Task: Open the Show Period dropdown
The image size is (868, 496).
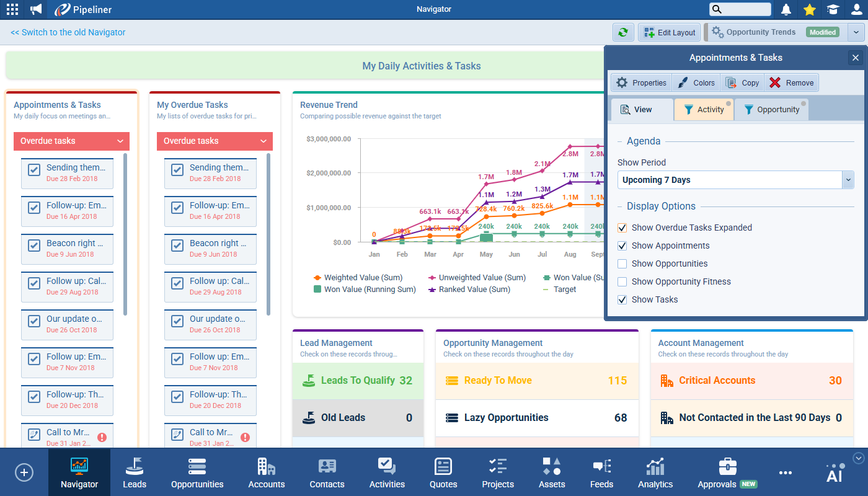Action: pos(735,180)
